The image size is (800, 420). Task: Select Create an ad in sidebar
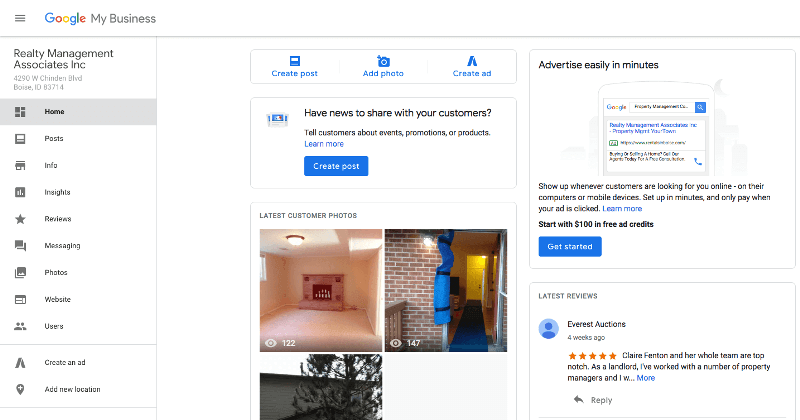[x=78, y=363]
